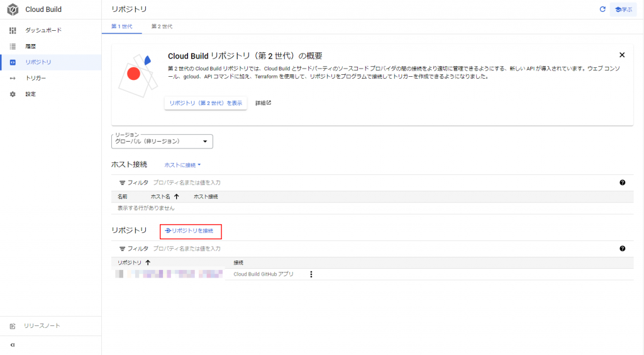The image size is (644, 355).
Task: Click the 接続 column header
Action: pos(238,262)
